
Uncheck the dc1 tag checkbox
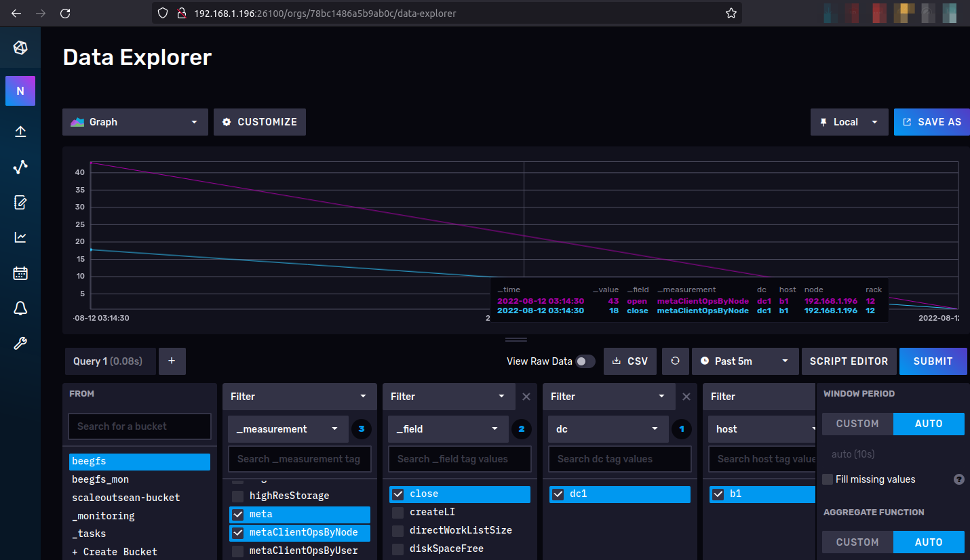(x=558, y=494)
